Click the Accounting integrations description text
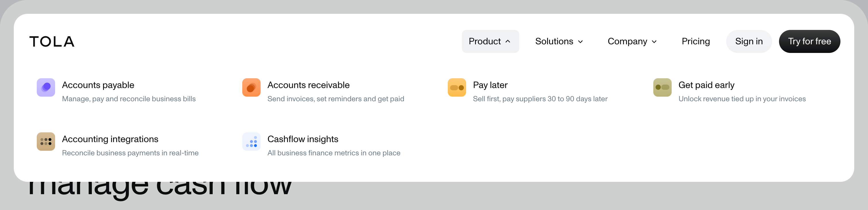Screen dimensions: 868x210 130,153
